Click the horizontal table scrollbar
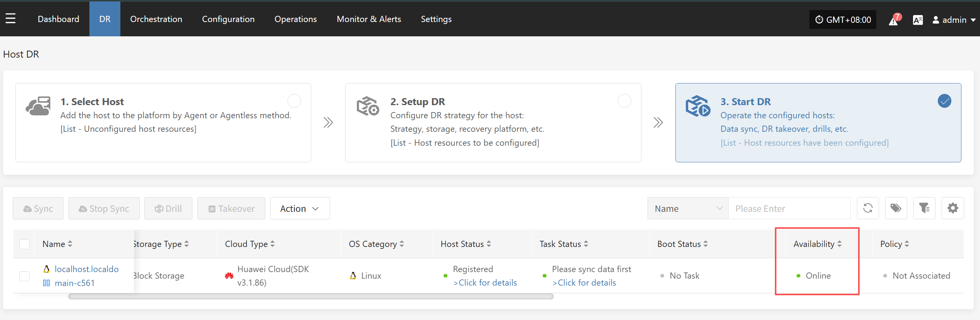 310,296
